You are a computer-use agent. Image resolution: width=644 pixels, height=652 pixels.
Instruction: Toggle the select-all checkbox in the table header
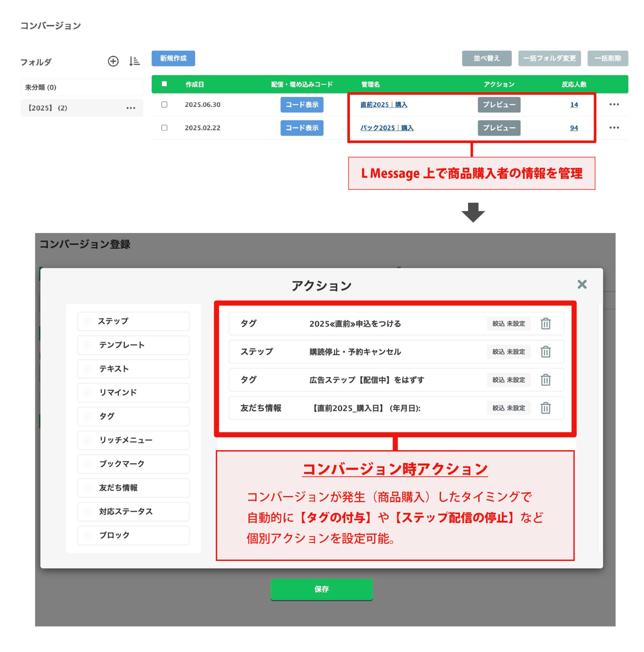coord(164,84)
